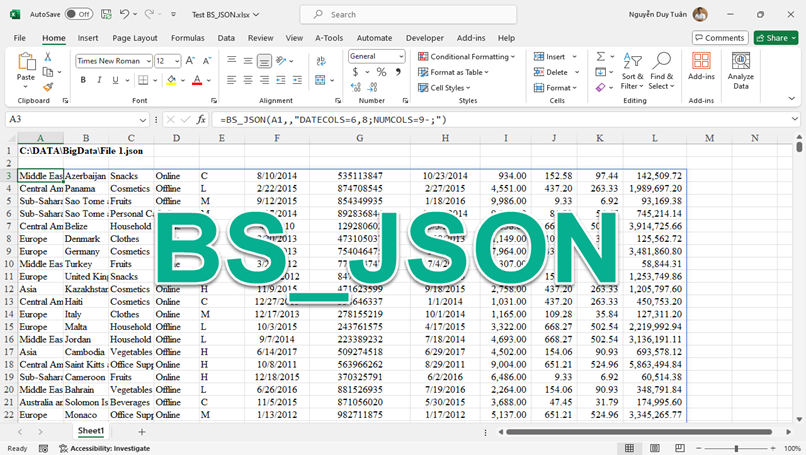Apply percent style

click(x=381, y=72)
